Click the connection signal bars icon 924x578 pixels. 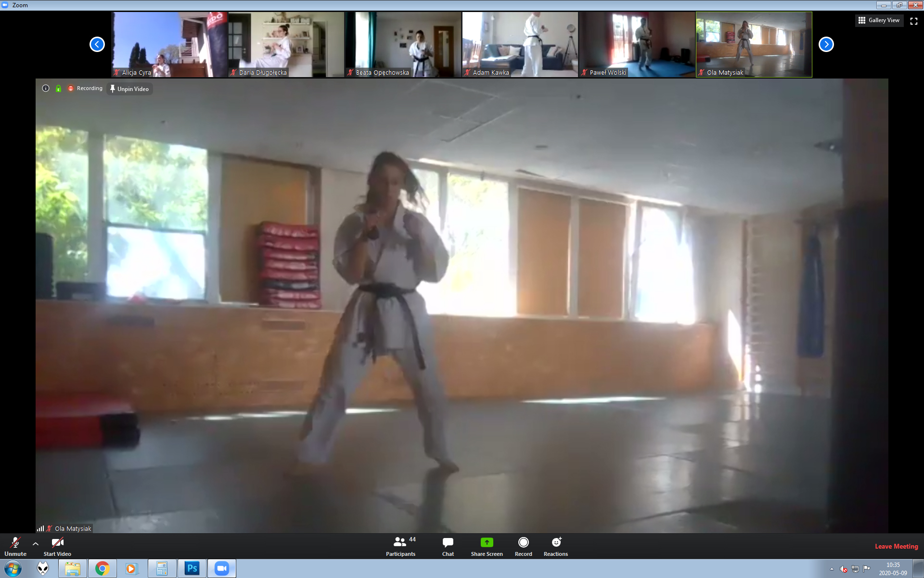point(40,528)
